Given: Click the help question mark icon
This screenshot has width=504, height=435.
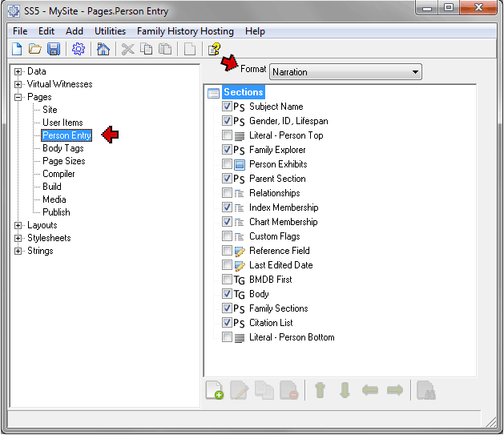Looking at the screenshot, I should pyautogui.click(x=214, y=50).
